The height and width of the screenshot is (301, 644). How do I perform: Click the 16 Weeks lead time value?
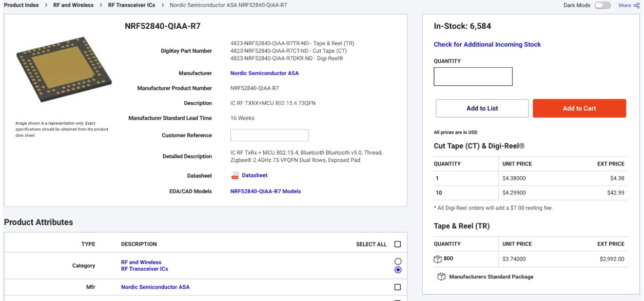pos(242,118)
